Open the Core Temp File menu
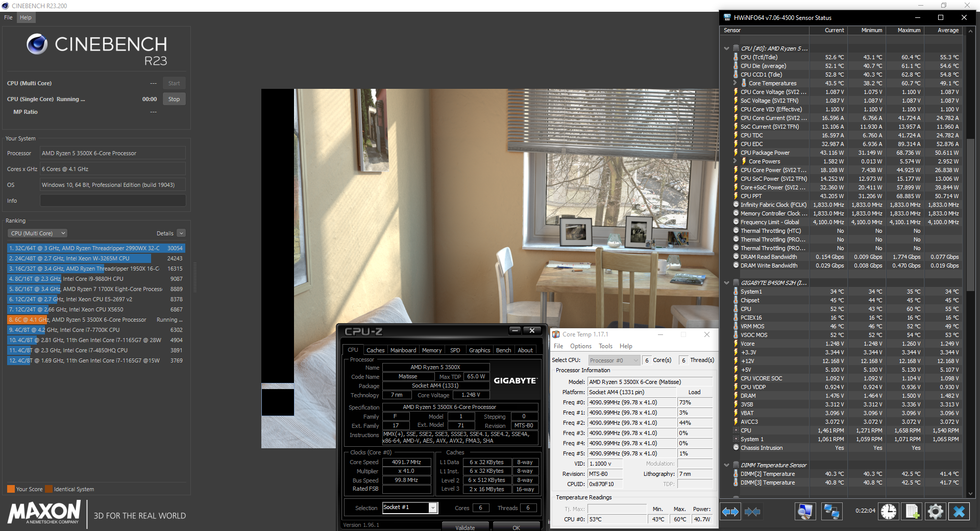 pos(558,346)
